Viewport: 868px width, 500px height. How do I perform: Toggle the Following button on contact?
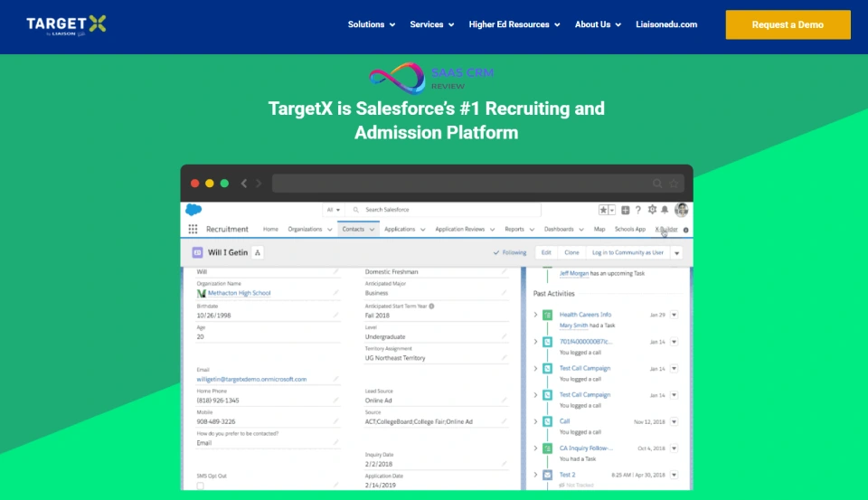(510, 253)
